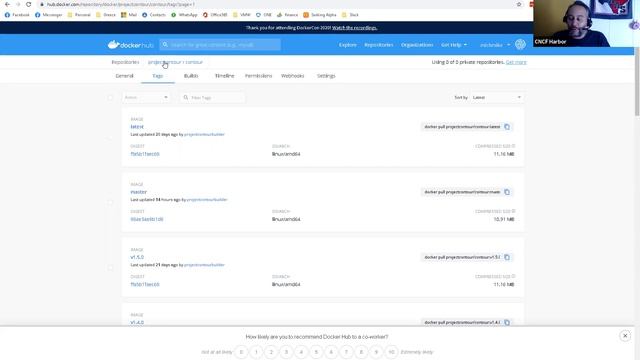Open the WhatsApp bookmark
Screen dimensions: 640x360
point(184,15)
